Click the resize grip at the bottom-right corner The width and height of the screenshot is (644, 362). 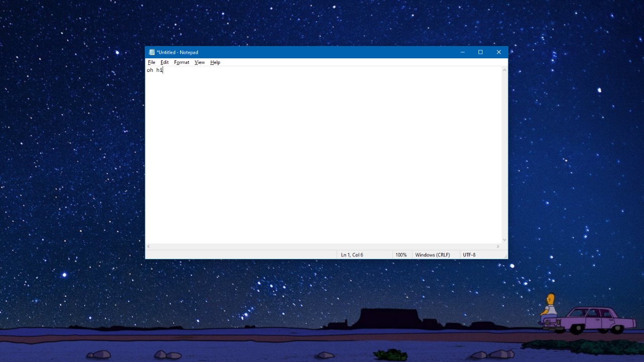point(506,257)
